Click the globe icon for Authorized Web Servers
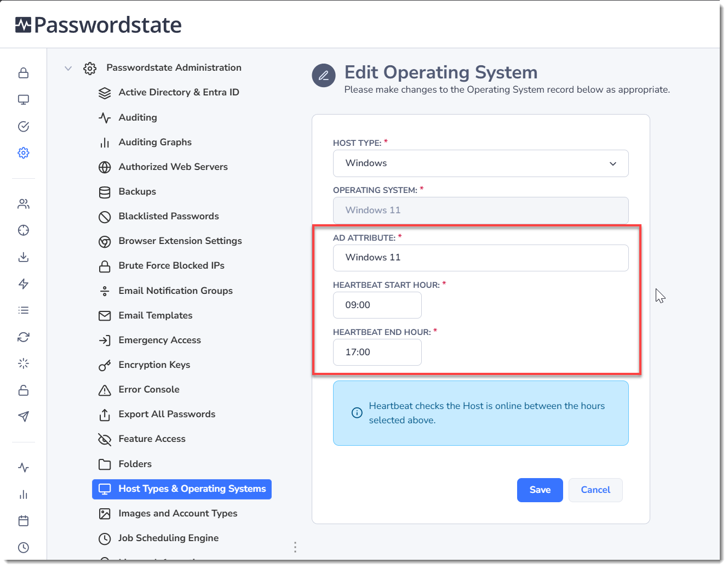 [105, 167]
